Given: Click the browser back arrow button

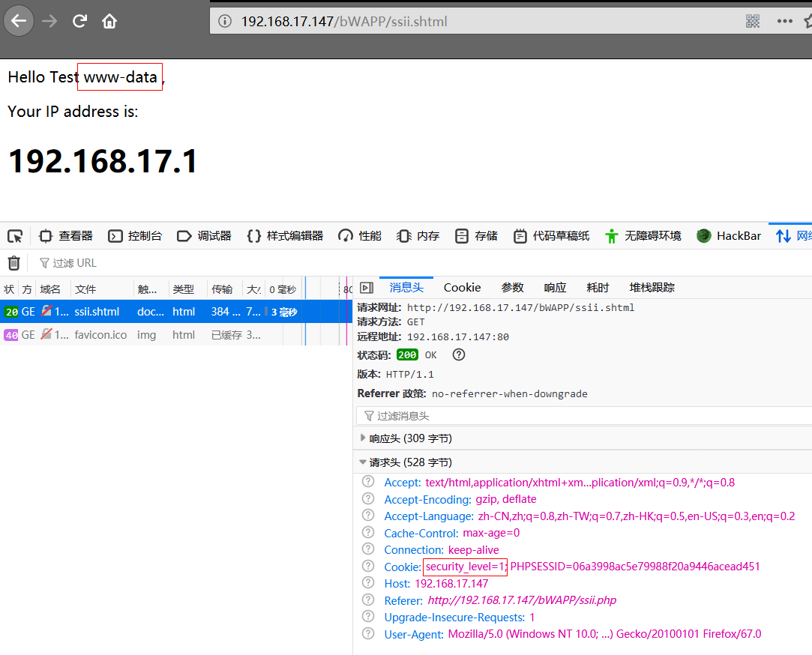Looking at the screenshot, I should pos(19,21).
